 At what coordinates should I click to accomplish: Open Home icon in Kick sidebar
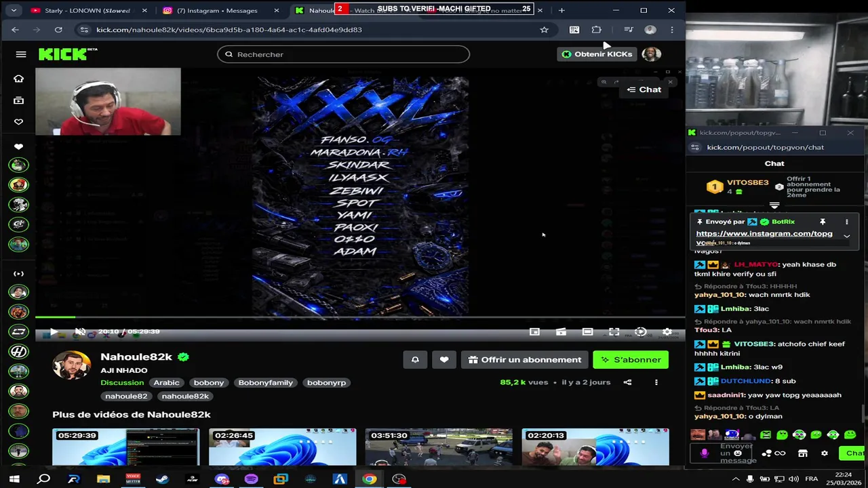(x=18, y=79)
